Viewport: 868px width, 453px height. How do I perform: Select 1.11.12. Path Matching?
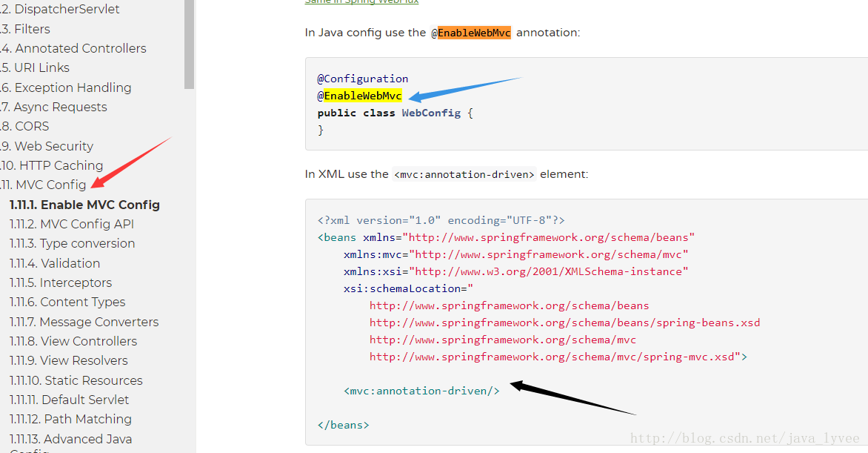point(71,419)
